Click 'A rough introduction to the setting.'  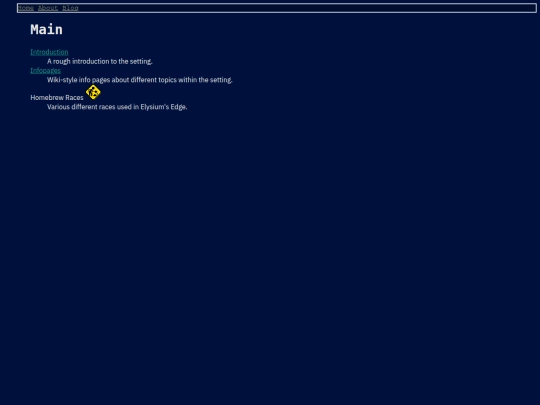pyautogui.click(x=100, y=61)
